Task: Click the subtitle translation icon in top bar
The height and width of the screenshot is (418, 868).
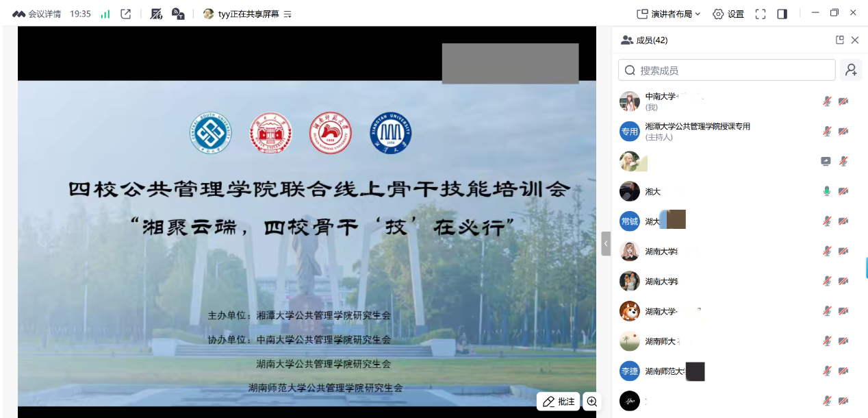Action: 178,14
